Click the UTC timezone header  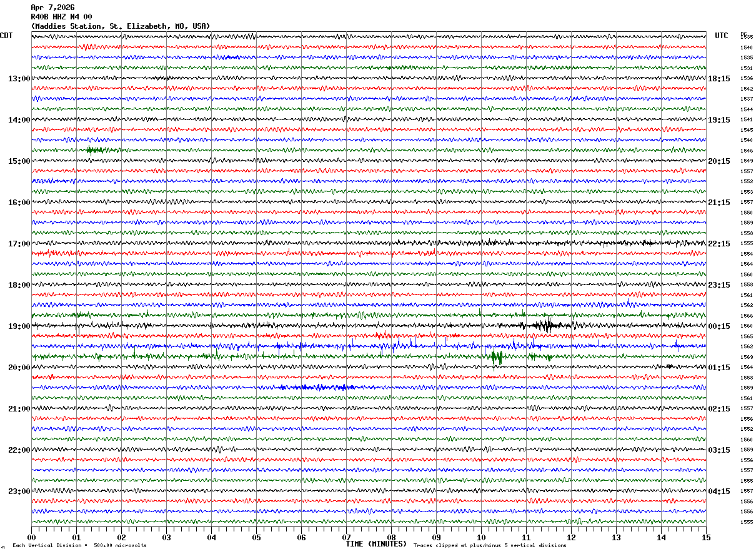click(722, 36)
